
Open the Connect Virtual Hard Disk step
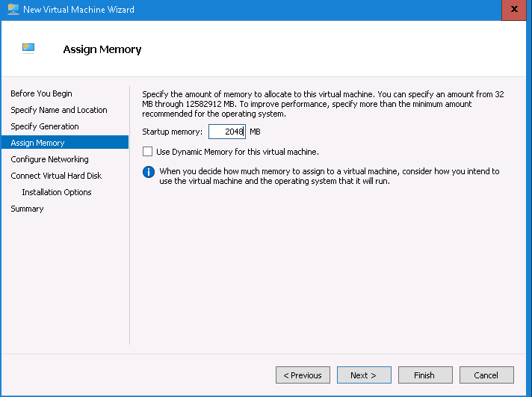(x=56, y=176)
